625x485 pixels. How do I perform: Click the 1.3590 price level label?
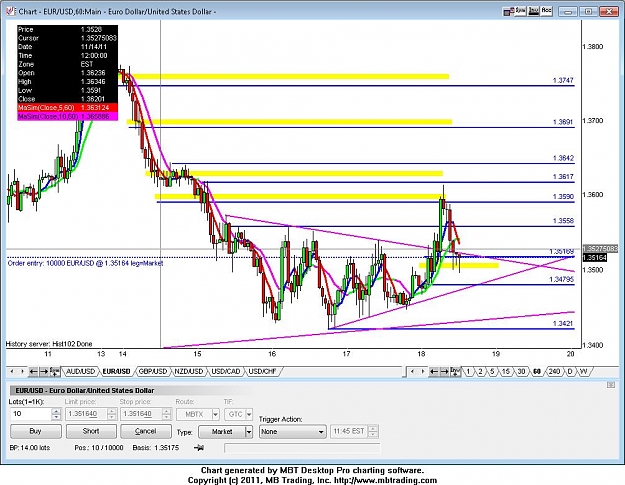(x=563, y=196)
